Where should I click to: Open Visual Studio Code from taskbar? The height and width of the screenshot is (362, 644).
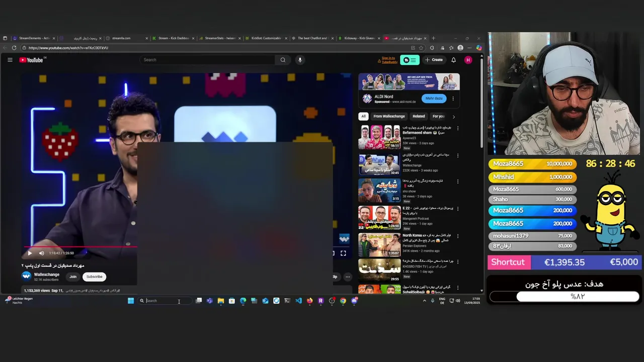pyautogui.click(x=298, y=301)
